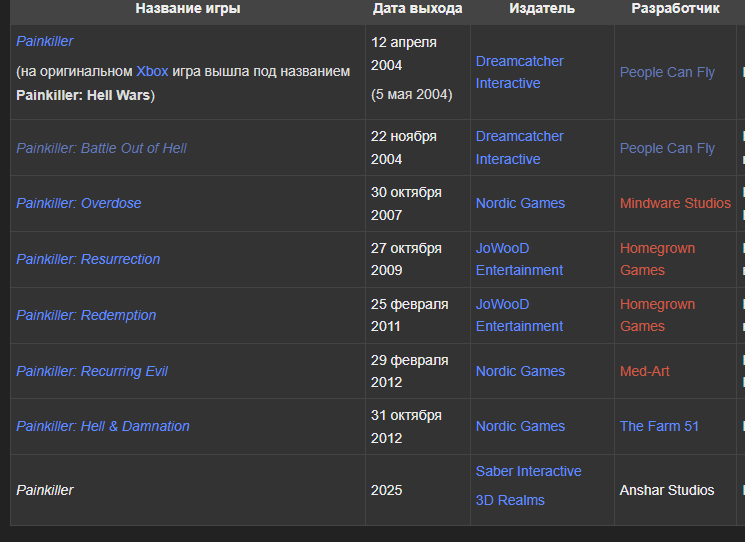
Task: Open JoWooD Entertainment link in Redemption row
Action: click(x=519, y=315)
